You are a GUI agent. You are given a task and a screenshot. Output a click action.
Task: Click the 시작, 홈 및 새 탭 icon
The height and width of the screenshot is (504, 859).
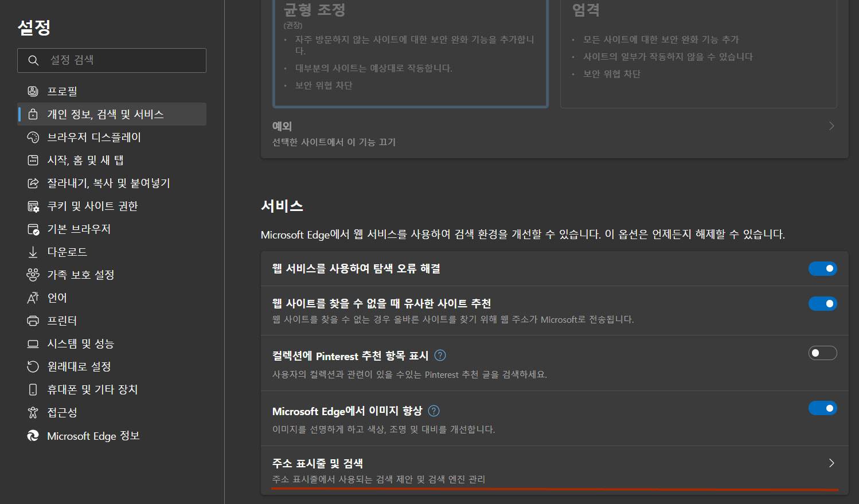point(33,160)
